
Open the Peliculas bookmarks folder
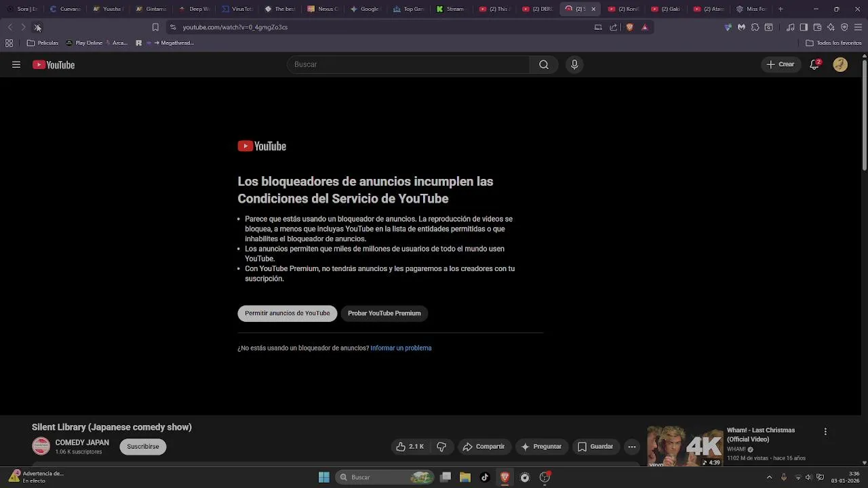pos(43,43)
